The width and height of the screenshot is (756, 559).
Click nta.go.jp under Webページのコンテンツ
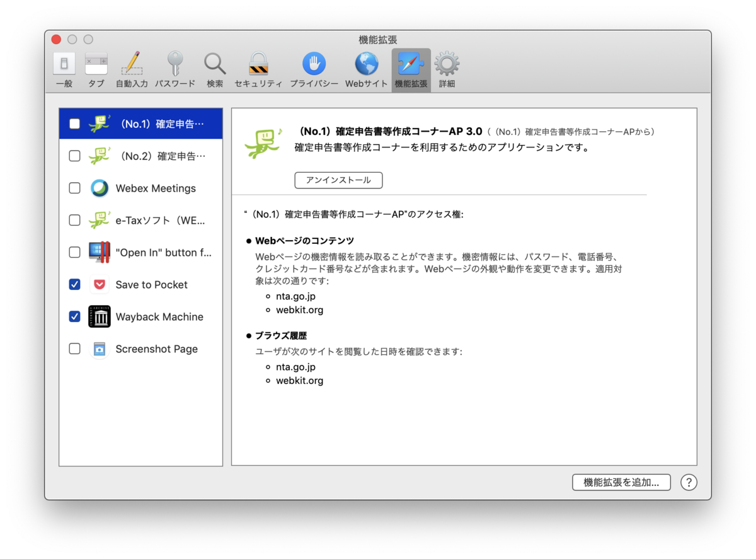click(295, 296)
